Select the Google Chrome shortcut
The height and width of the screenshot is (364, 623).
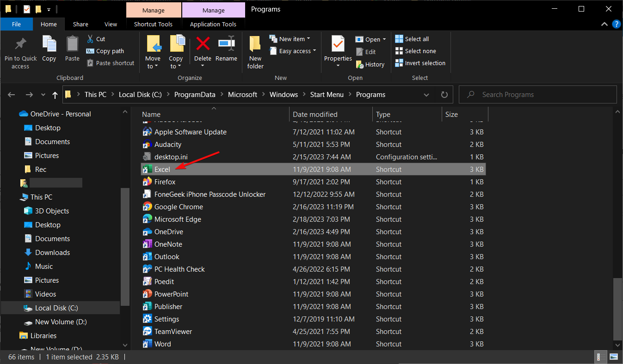coord(179,207)
